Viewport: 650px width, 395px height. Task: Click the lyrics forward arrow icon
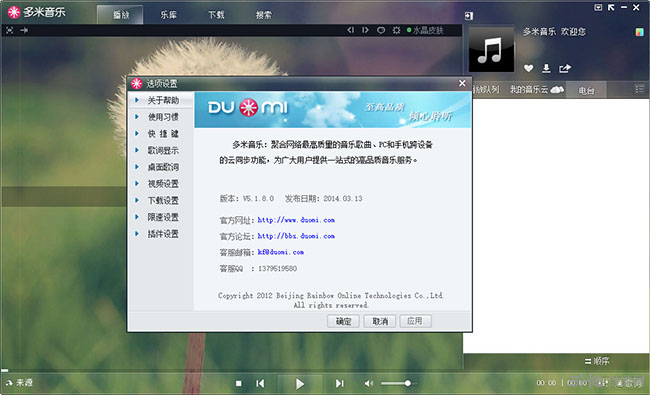tap(365, 30)
